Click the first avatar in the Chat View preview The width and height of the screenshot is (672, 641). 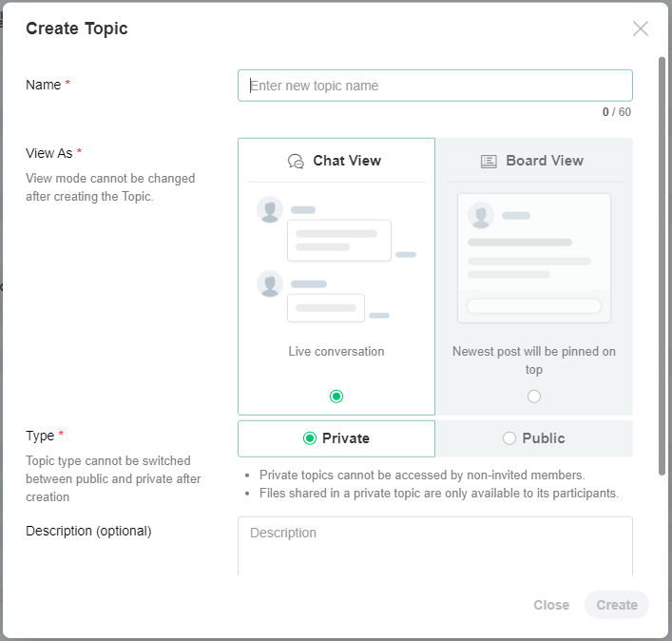coord(270,210)
